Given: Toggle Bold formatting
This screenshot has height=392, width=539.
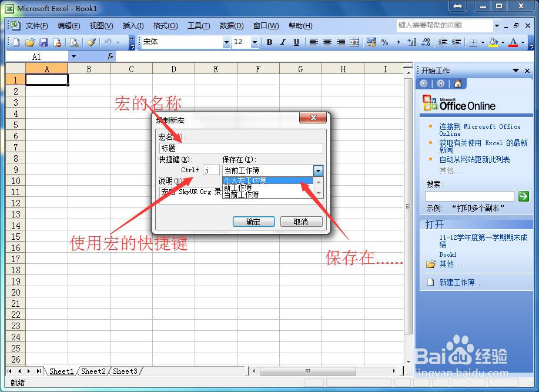Looking at the screenshot, I should click(x=269, y=42).
